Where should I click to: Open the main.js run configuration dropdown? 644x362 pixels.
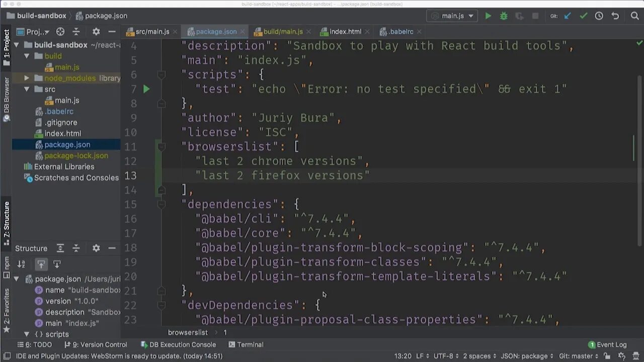(453, 16)
